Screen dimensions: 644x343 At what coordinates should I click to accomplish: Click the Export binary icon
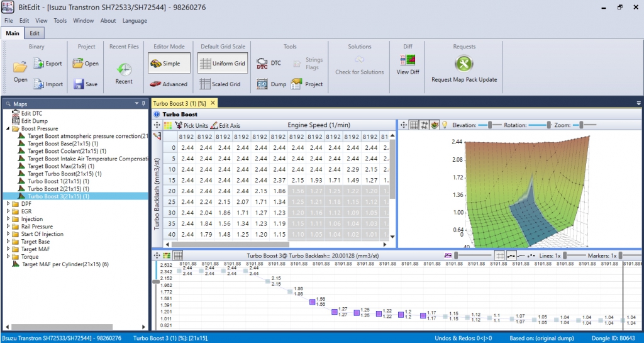(38, 64)
